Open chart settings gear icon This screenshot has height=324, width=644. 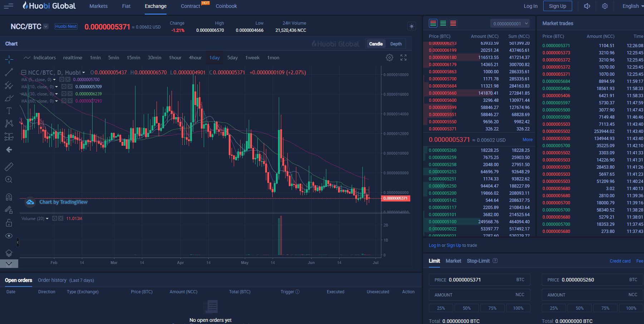click(390, 58)
